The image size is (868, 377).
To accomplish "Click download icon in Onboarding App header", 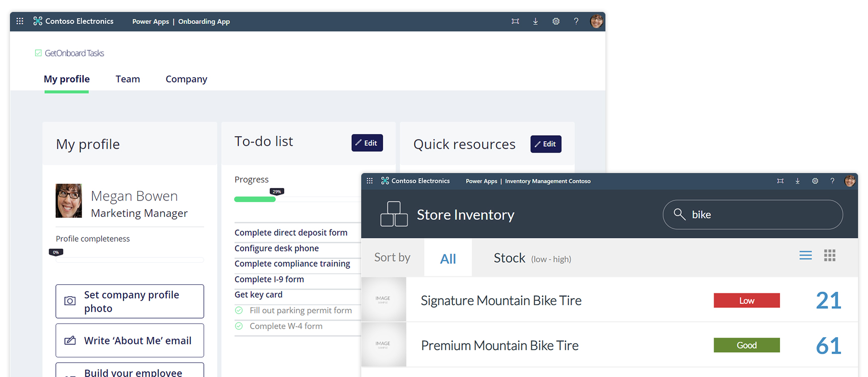I will click(536, 21).
